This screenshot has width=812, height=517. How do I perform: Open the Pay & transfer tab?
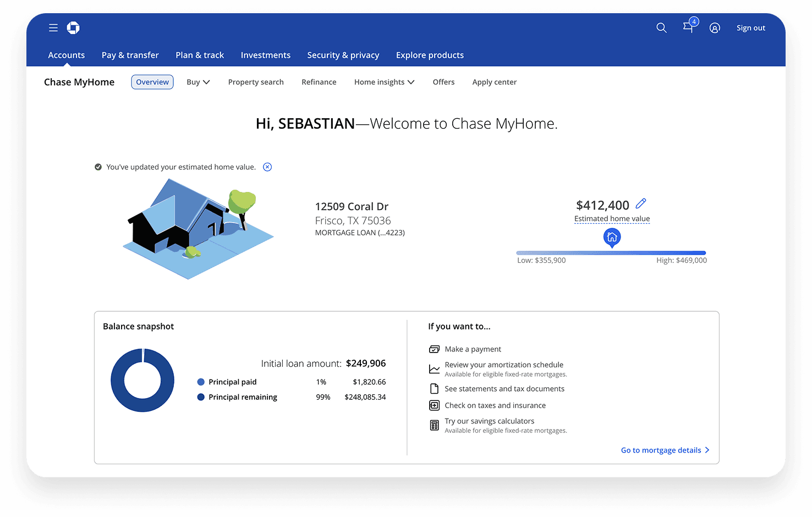tap(130, 55)
